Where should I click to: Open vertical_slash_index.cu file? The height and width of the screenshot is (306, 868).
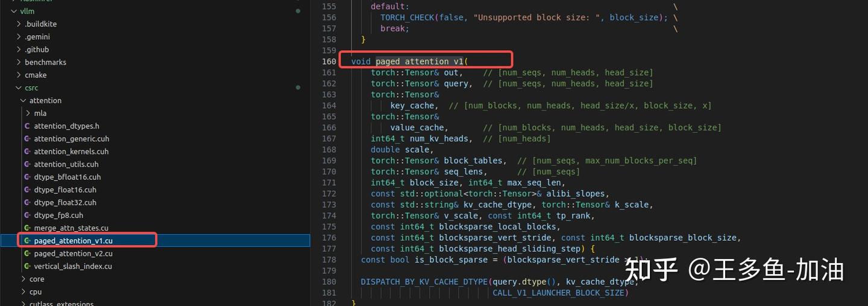tap(73, 266)
